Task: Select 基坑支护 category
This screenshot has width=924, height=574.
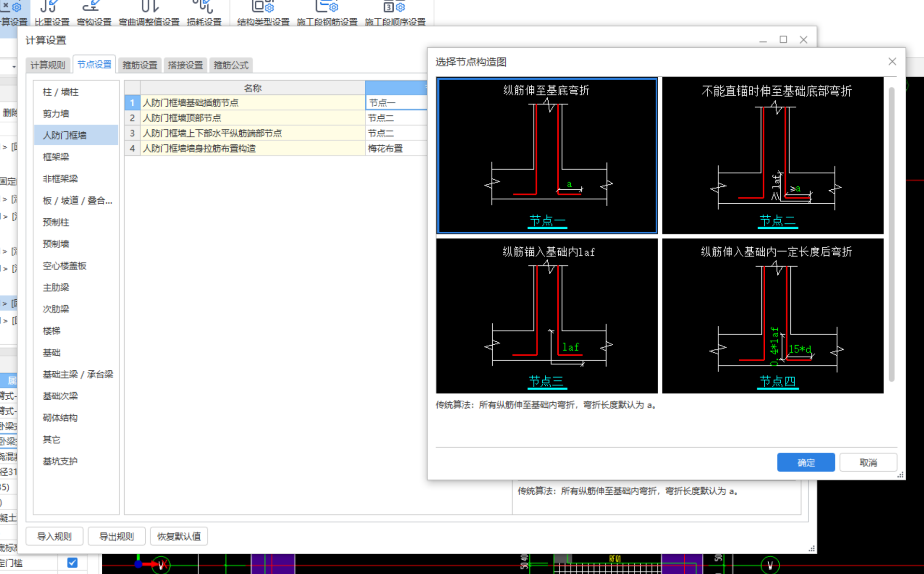Action: coord(76,461)
